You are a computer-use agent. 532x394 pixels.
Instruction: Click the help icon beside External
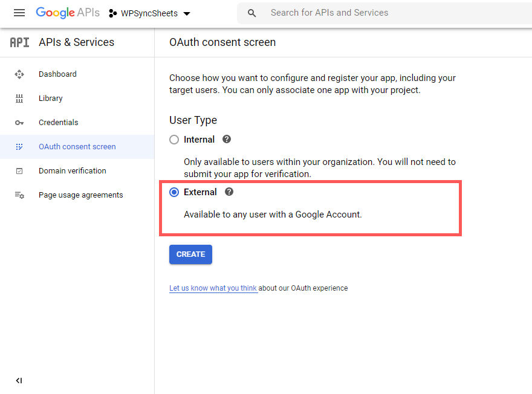coord(229,192)
